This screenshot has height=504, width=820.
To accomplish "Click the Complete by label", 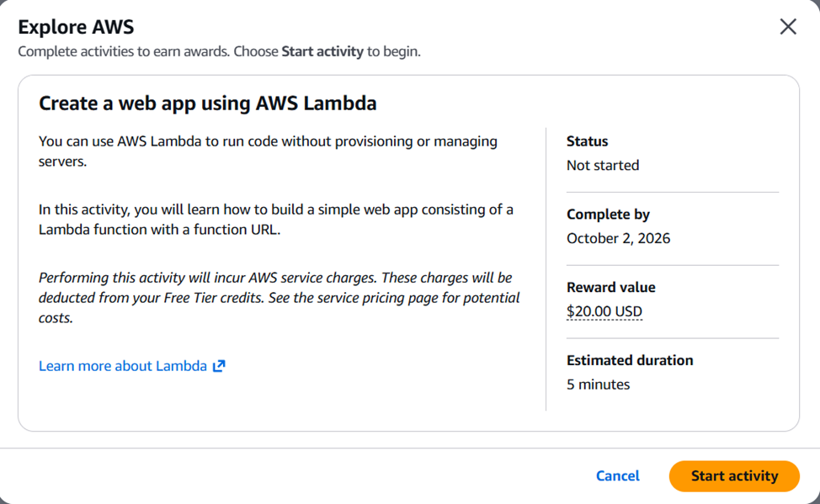I will click(x=608, y=215).
